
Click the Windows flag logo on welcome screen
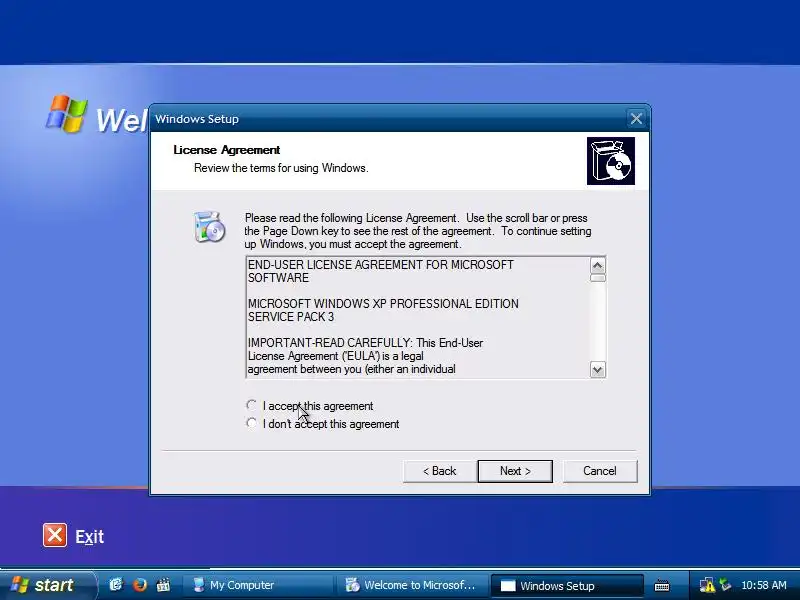click(67, 113)
